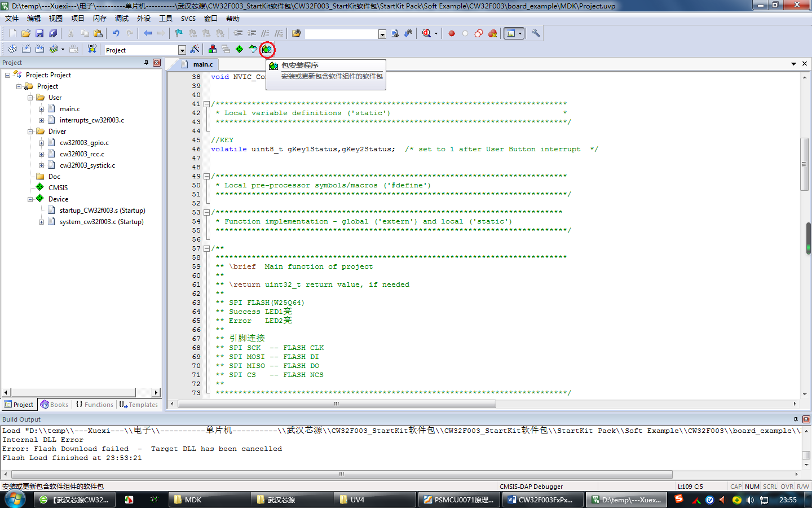Collapse the Driver group in tree
This screenshot has width=812, height=508.
click(30, 132)
